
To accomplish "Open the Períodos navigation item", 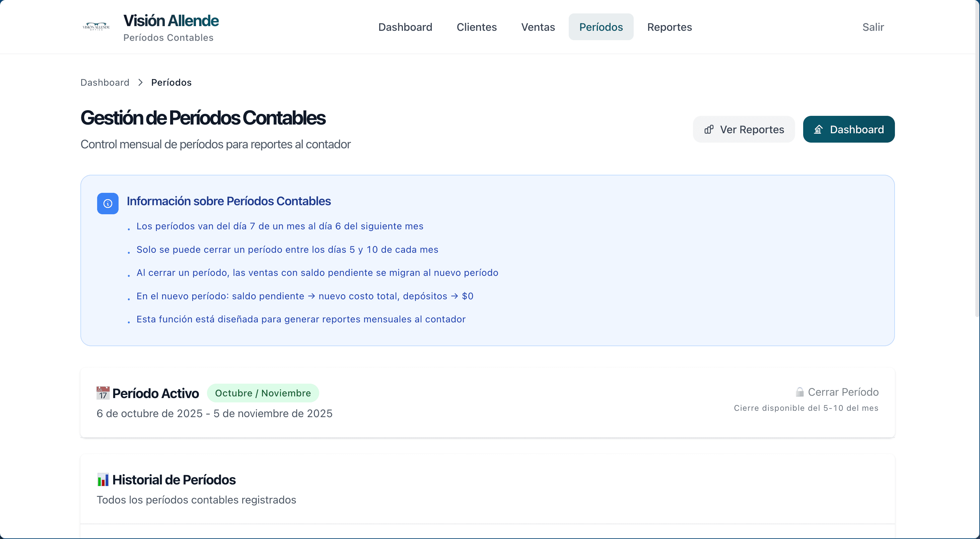I will coord(601,27).
